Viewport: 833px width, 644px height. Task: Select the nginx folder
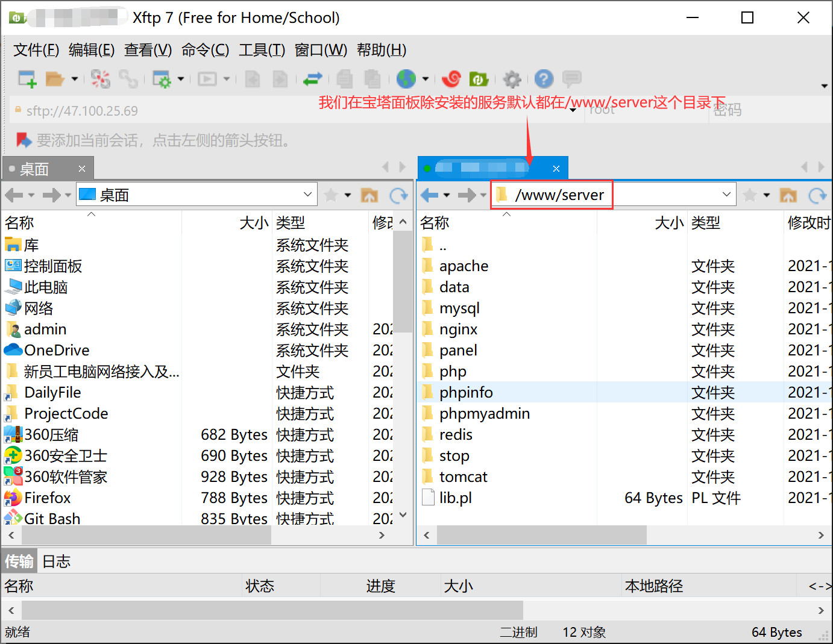458,329
